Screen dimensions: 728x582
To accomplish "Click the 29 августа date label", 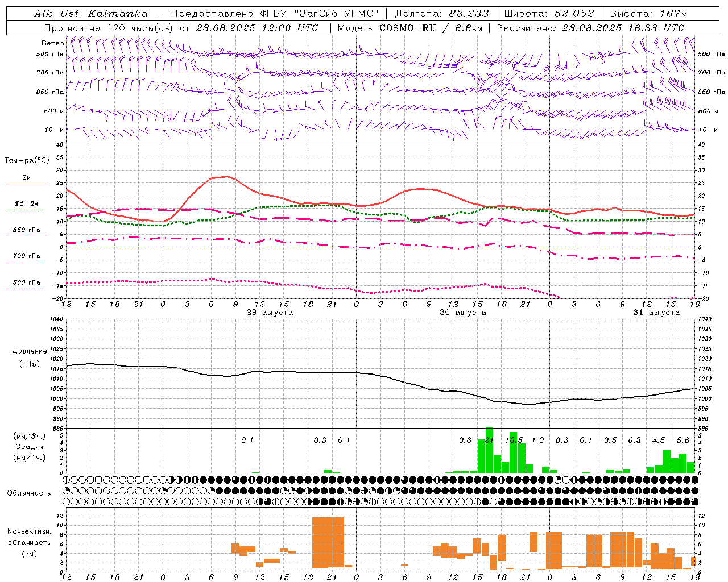I will click(x=270, y=313).
